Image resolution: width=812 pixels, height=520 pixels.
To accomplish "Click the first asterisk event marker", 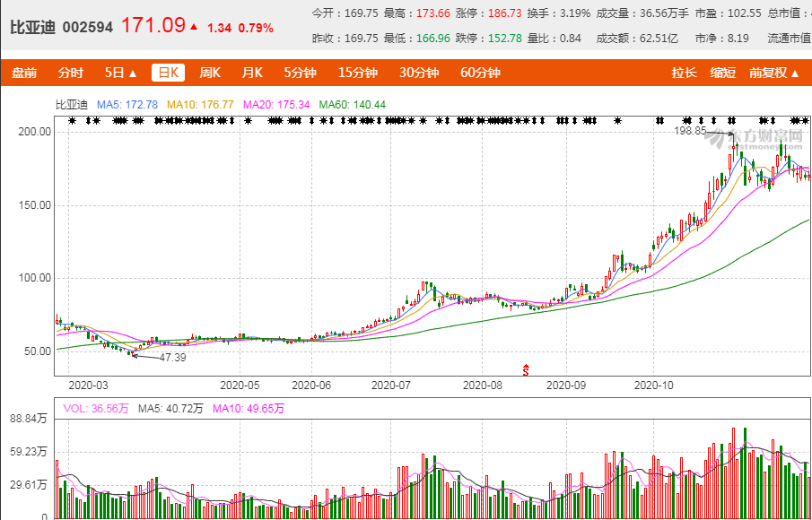I will (72, 120).
